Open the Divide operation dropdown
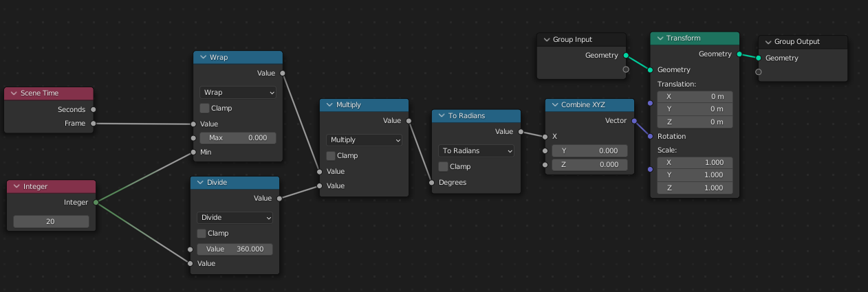The height and width of the screenshot is (292, 868). (x=235, y=217)
